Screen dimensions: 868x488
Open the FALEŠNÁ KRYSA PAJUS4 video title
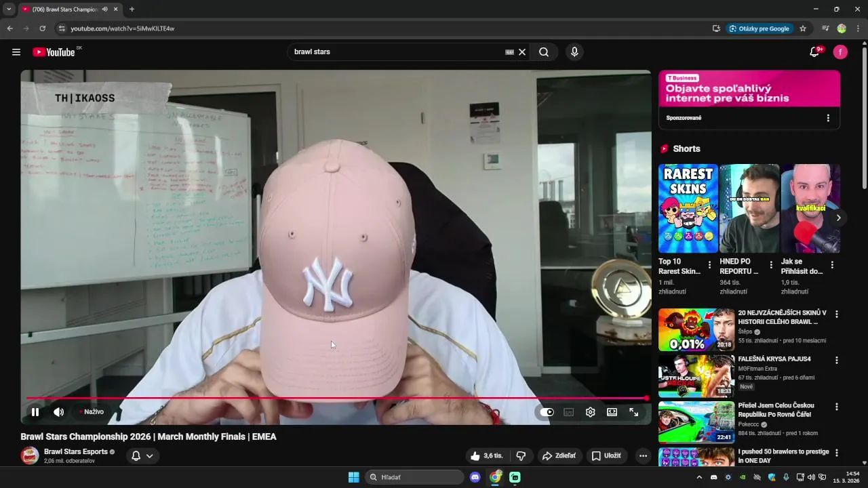pos(774,359)
